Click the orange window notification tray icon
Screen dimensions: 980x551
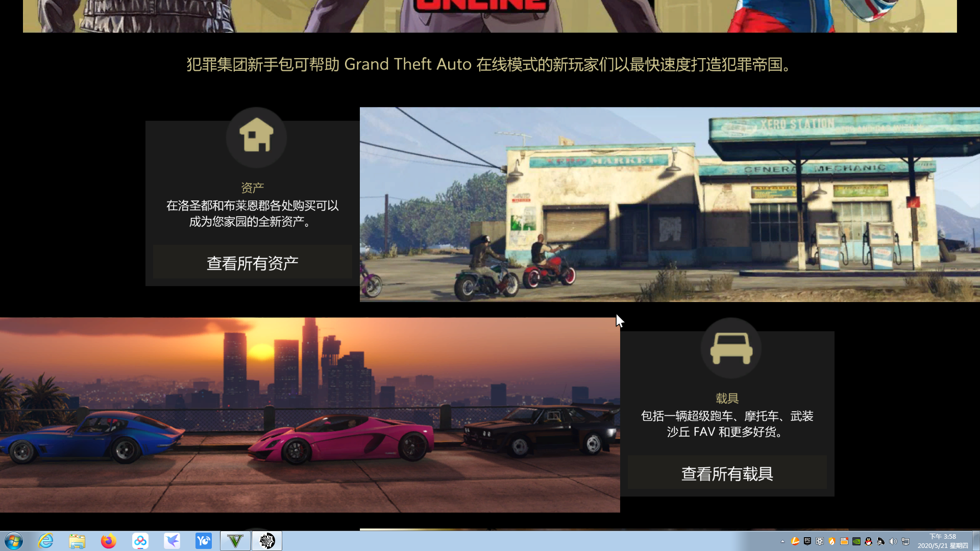point(844,541)
